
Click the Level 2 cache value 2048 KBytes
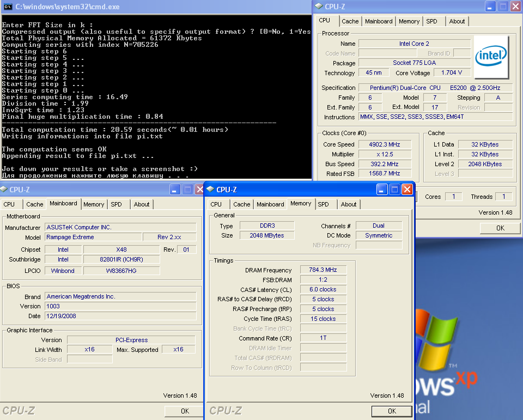click(485, 164)
